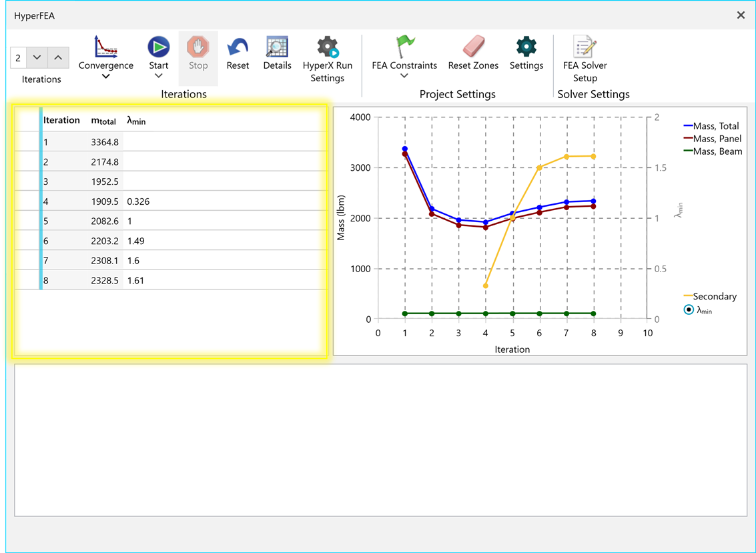The width and height of the screenshot is (756, 553).
Task: Click the Reset Zones eraser icon
Action: [474, 47]
